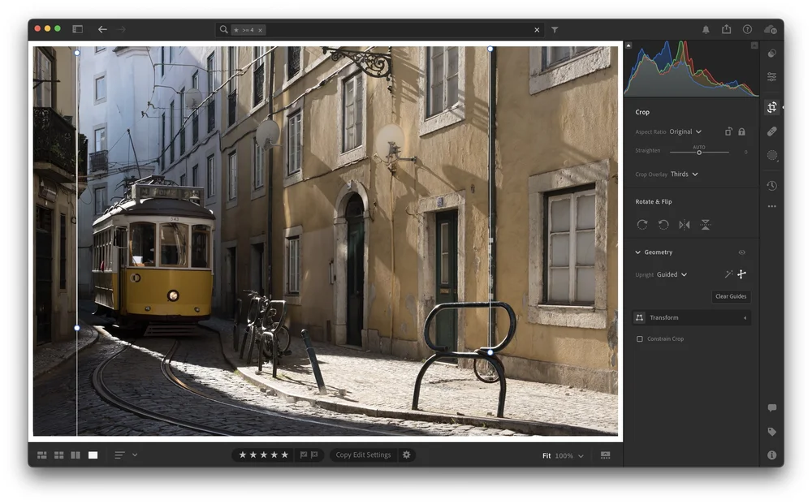This screenshot has height=504, width=812.
Task: Click the Clear Guides button
Action: [x=731, y=296]
